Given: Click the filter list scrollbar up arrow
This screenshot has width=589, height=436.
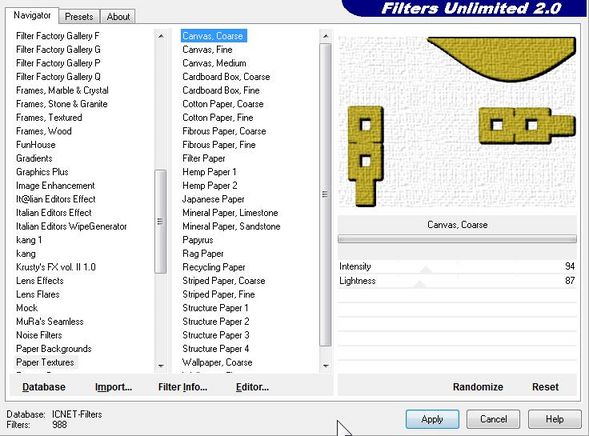Looking at the screenshot, I should coord(325,36).
